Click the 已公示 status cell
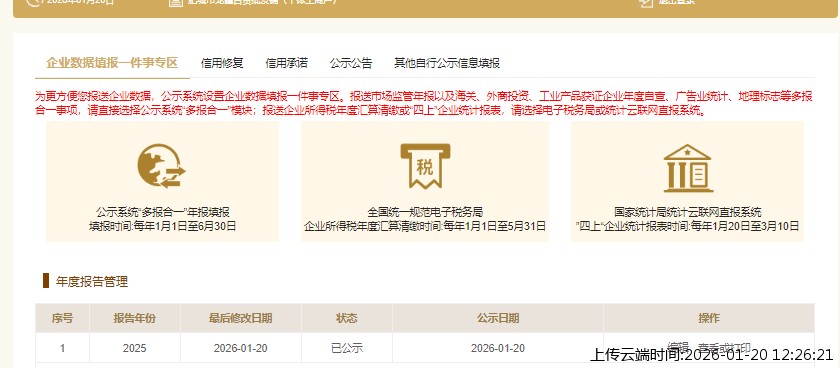 [x=347, y=348]
